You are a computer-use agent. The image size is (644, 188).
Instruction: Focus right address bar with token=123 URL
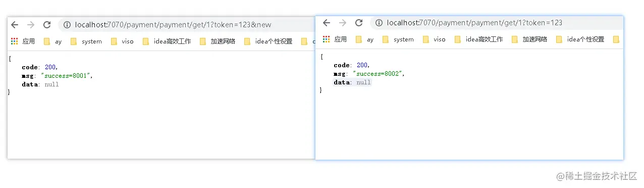497,23
